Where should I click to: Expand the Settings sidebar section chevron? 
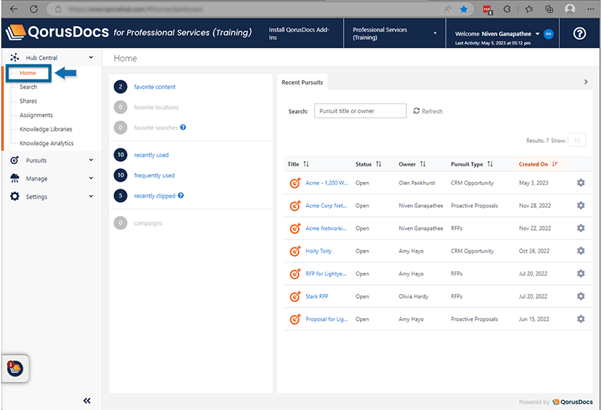click(x=91, y=196)
